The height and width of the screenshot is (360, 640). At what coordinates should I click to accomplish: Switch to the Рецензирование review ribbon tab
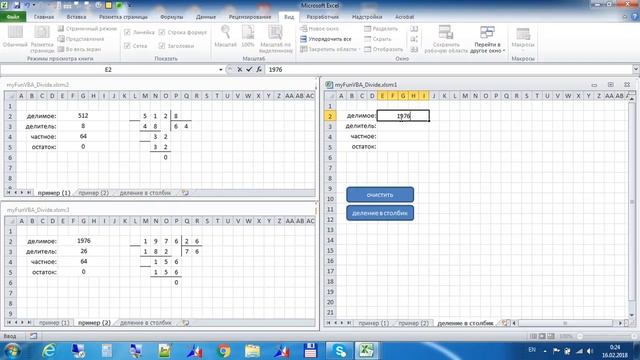coord(250,17)
